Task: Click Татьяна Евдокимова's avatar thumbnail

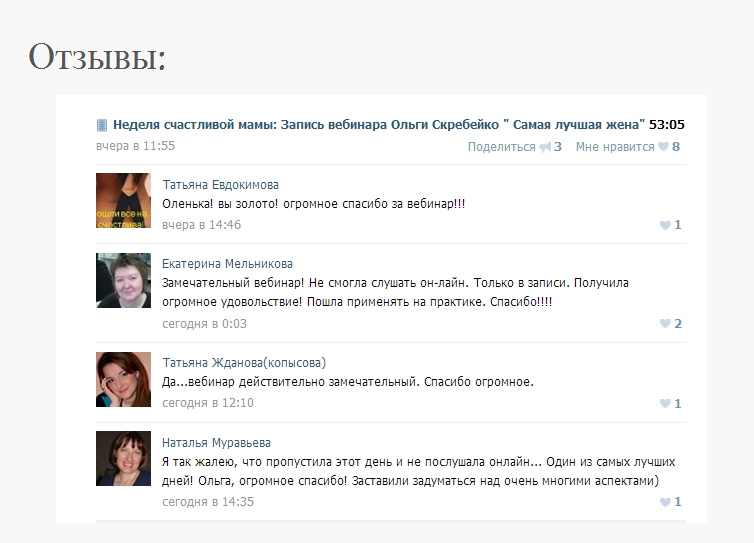Action: tap(124, 201)
